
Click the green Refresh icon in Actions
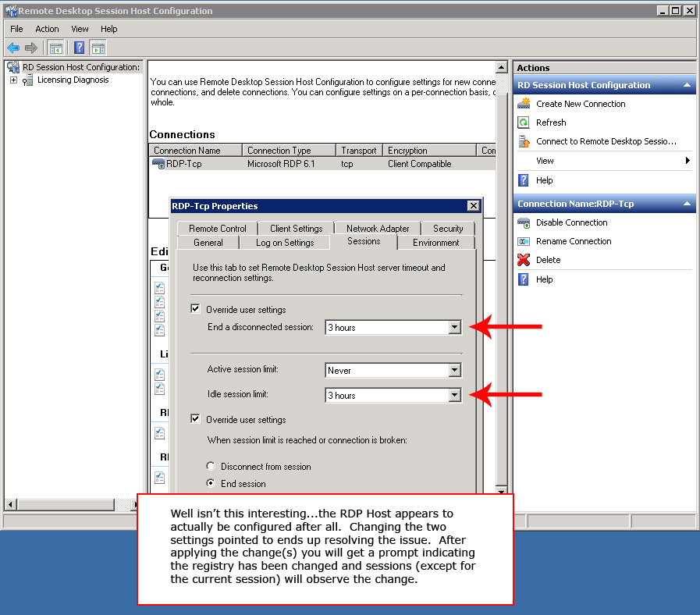[x=524, y=123]
